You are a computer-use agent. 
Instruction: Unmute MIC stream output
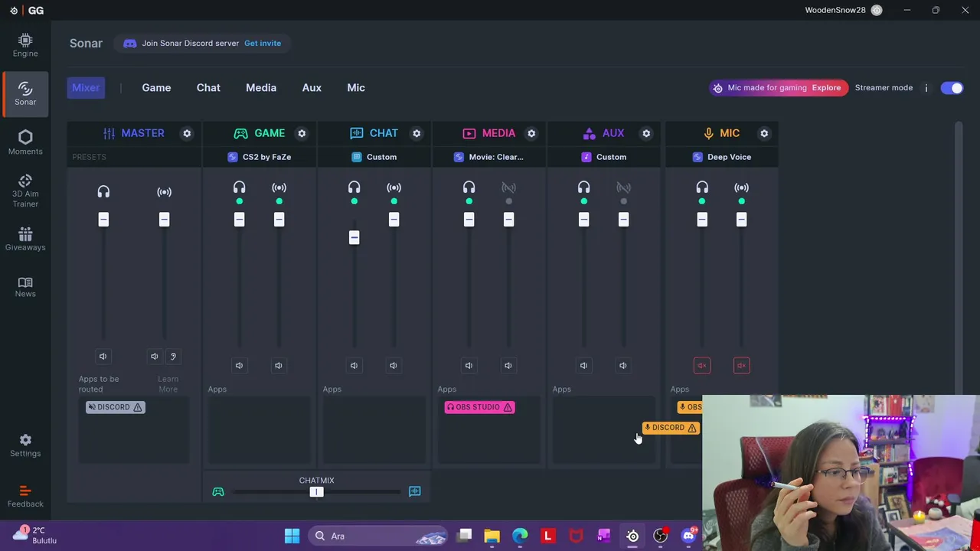point(741,365)
